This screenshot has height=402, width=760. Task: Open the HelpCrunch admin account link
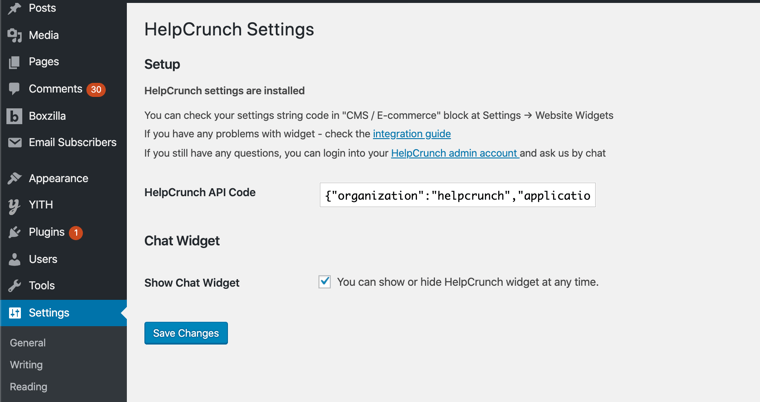(x=454, y=153)
